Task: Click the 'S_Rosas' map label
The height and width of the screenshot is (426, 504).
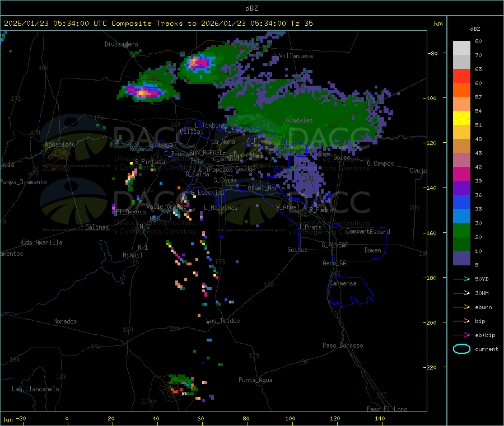Action: tap(225, 180)
